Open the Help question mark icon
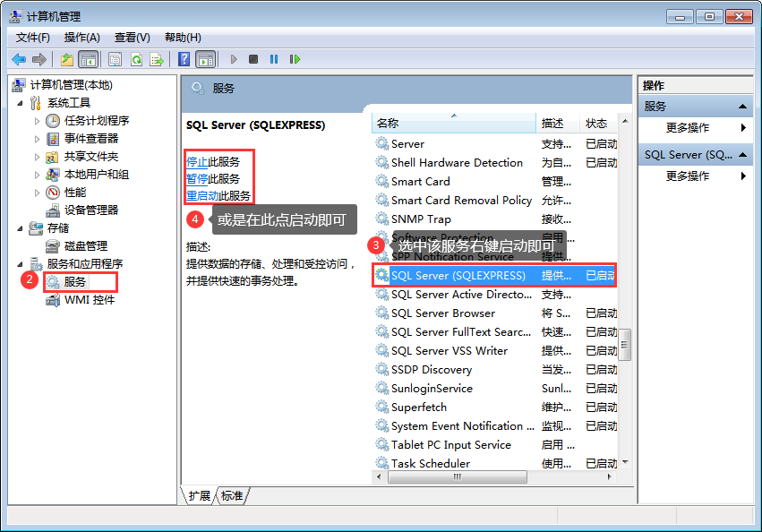 click(184, 59)
